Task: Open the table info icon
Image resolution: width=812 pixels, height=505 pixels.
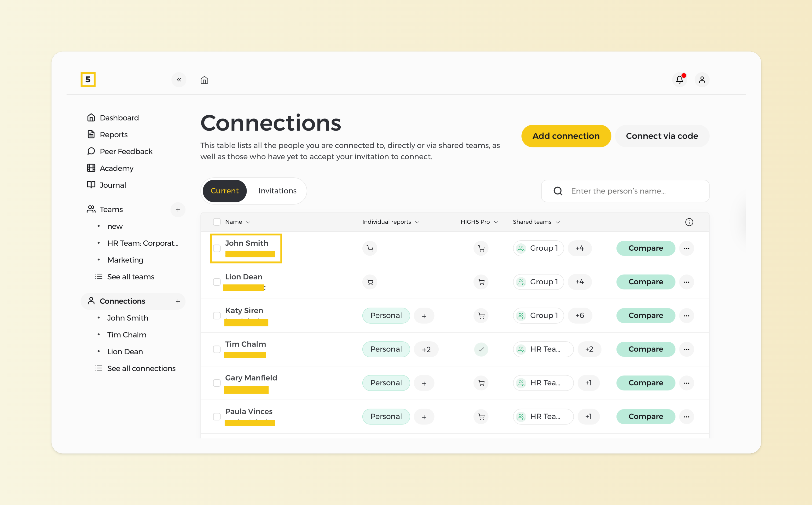Action: coord(689,222)
